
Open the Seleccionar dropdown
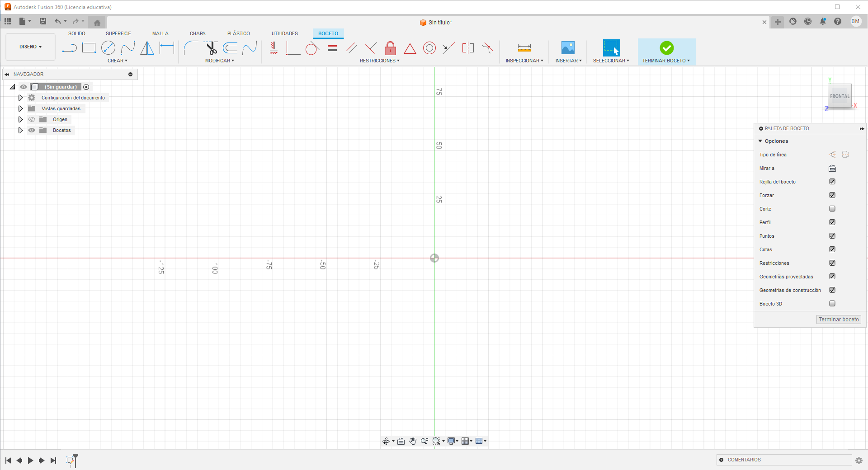(611, 60)
